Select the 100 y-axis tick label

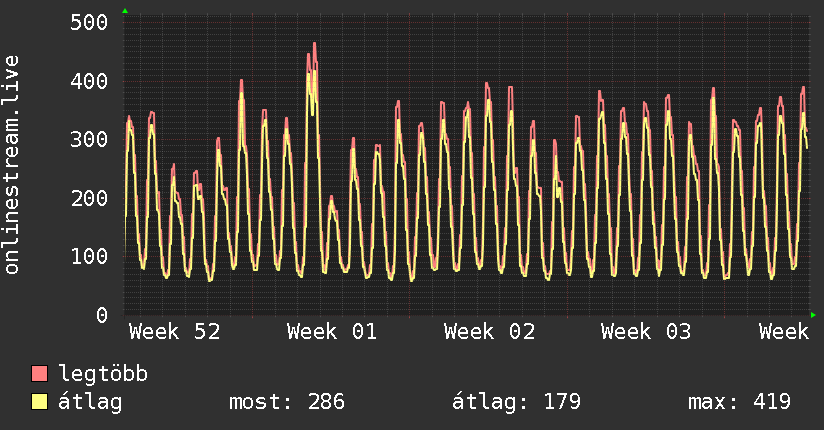tap(90, 256)
